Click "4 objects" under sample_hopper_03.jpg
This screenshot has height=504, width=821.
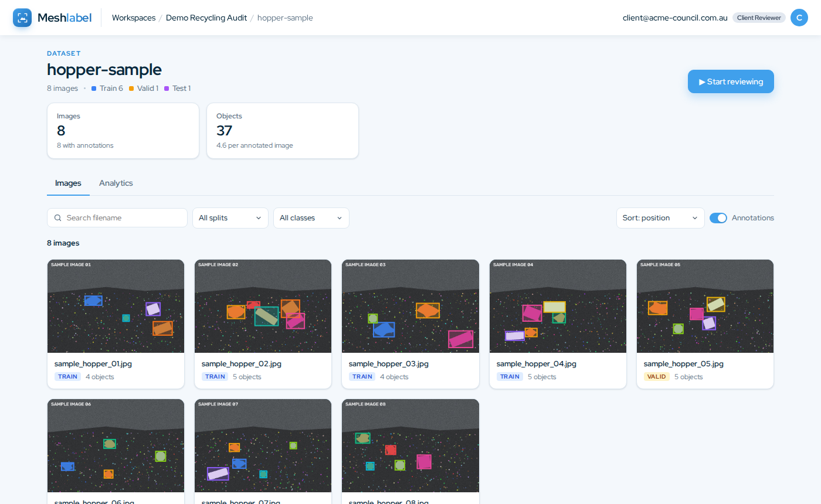pyautogui.click(x=393, y=377)
